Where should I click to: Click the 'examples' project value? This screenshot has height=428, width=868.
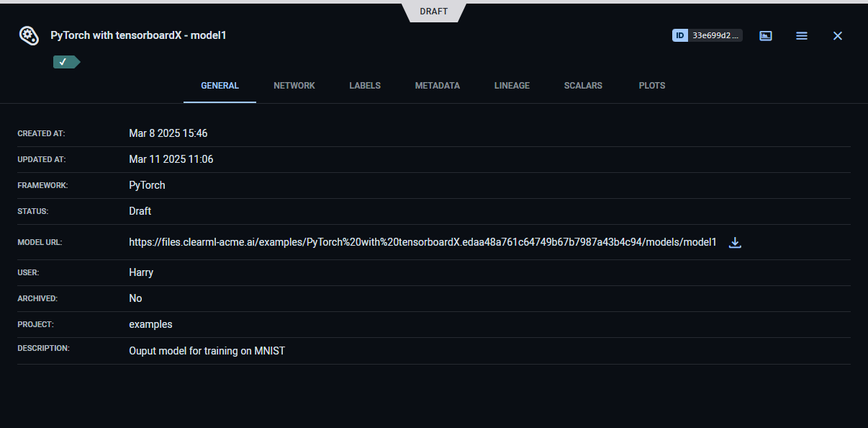point(150,324)
